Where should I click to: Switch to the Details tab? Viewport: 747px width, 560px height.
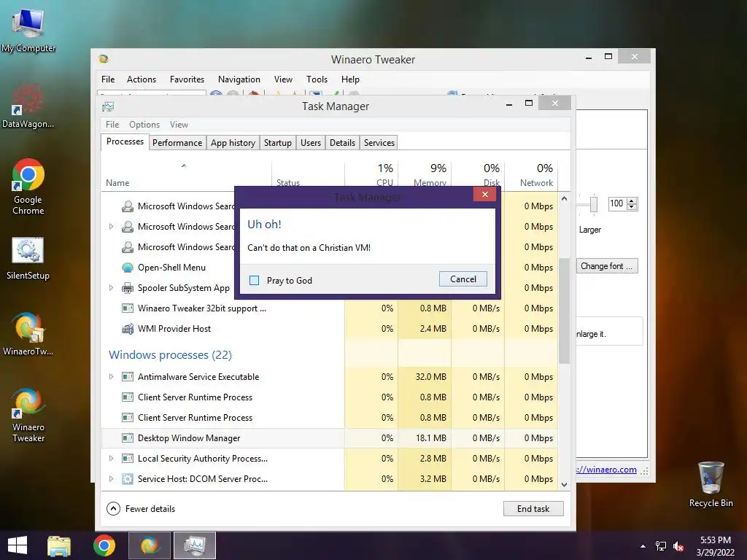coord(343,143)
